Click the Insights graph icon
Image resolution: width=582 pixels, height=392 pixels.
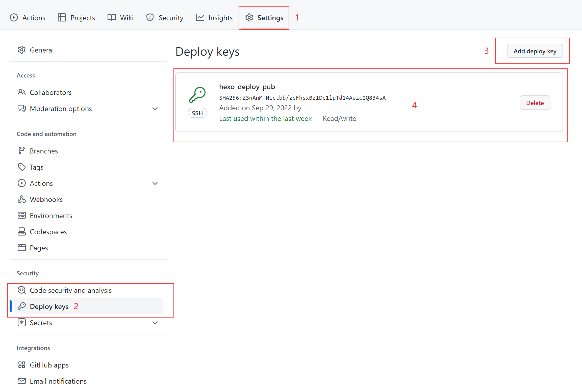click(x=200, y=17)
